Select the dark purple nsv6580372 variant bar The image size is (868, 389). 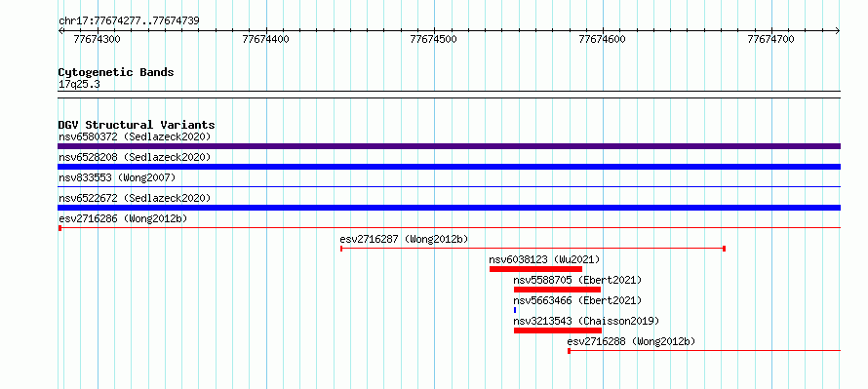point(449,146)
